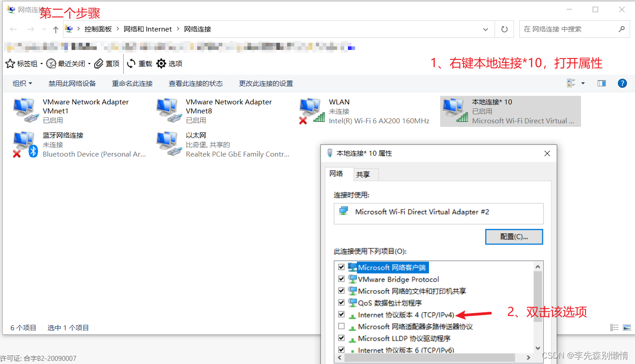Toggle Microsoft 网络的文件和打印机共享 checkbox
Viewport: 635px width, 364px height.
point(342,291)
